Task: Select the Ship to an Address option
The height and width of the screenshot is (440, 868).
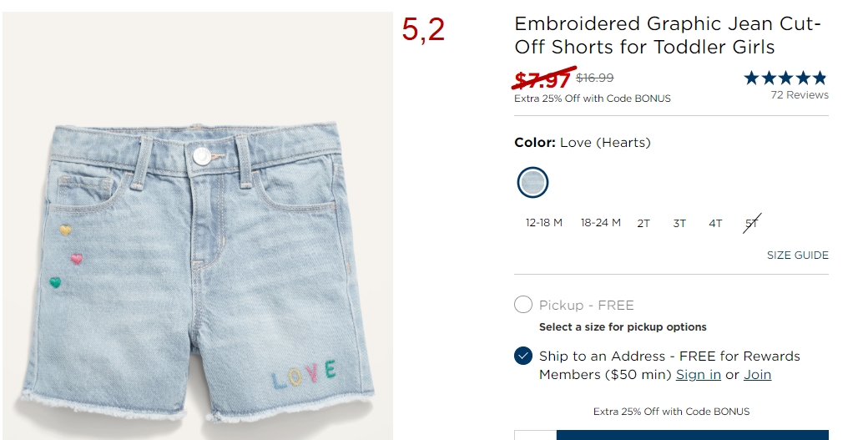Action: coord(523,356)
